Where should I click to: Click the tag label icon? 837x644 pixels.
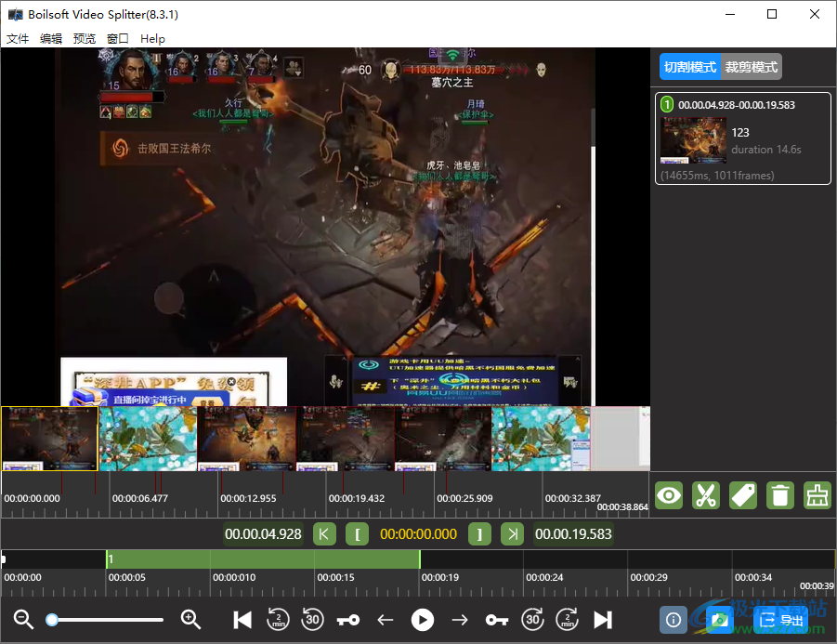pos(742,495)
